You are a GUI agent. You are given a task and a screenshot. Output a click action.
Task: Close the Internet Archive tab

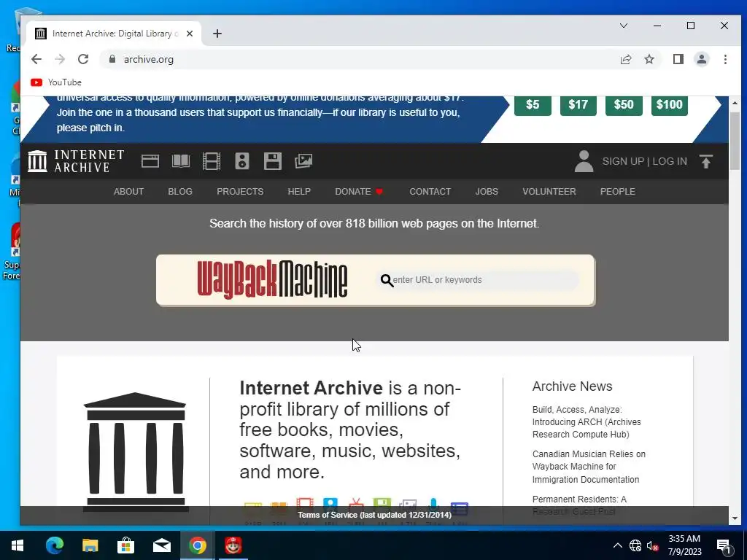tap(190, 34)
